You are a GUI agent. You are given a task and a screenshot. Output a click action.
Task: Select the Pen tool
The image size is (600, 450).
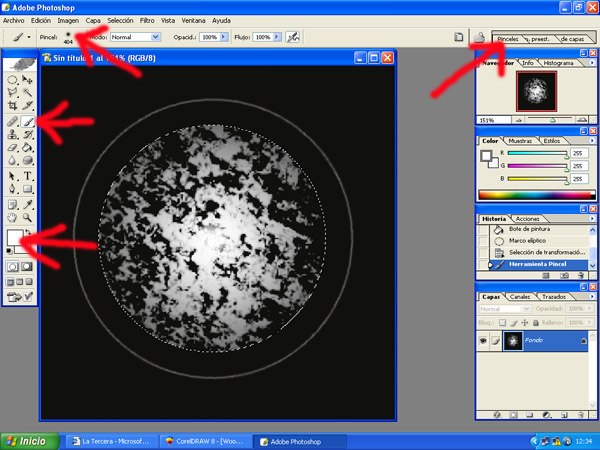pyautogui.click(x=12, y=189)
